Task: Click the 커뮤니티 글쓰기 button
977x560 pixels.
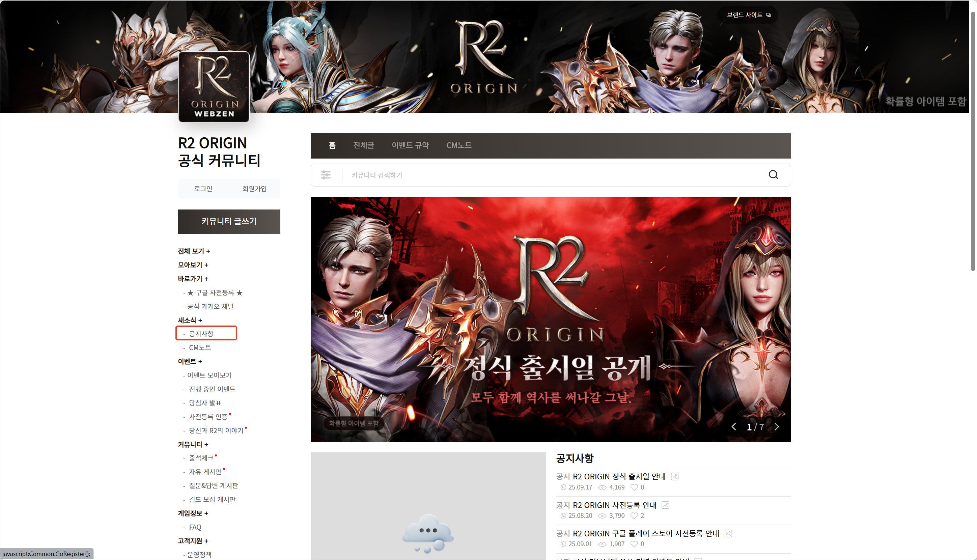Action: (x=229, y=222)
